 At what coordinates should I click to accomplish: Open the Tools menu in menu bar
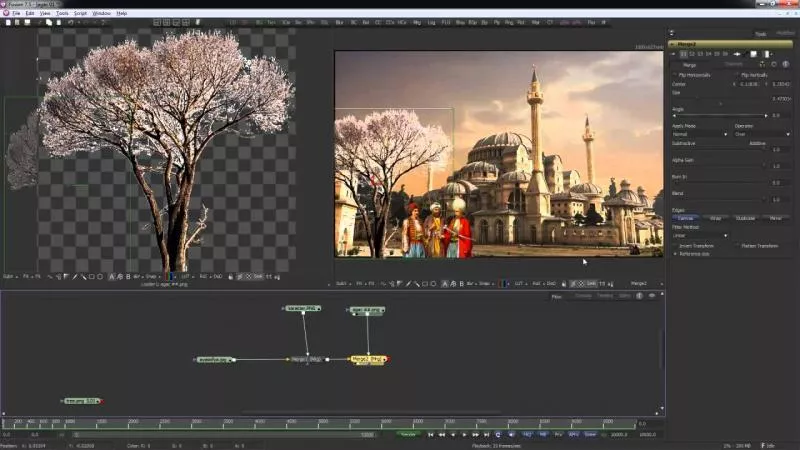(62, 13)
